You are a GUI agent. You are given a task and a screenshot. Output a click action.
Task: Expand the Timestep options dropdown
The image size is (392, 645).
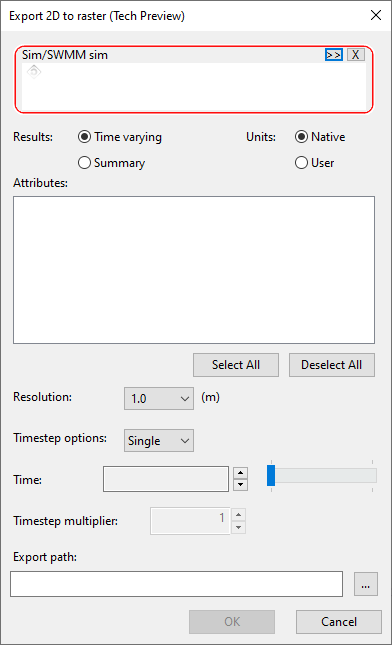click(159, 441)
